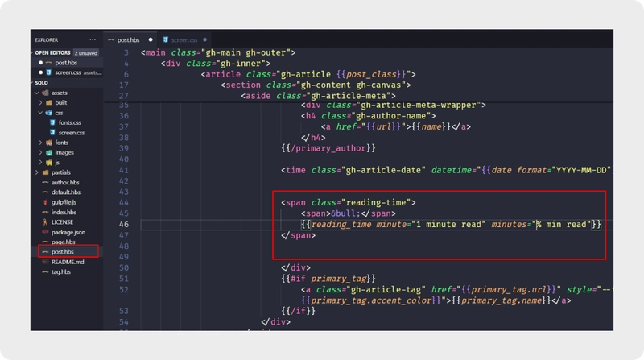The width and height of the screenshot is (644, 360).
Task: Click the images folder icon
Action: click(49, 152)
